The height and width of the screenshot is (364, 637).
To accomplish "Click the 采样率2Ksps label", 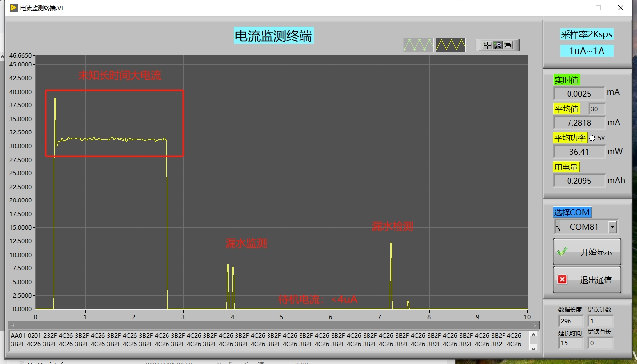I will pos(587,34).
